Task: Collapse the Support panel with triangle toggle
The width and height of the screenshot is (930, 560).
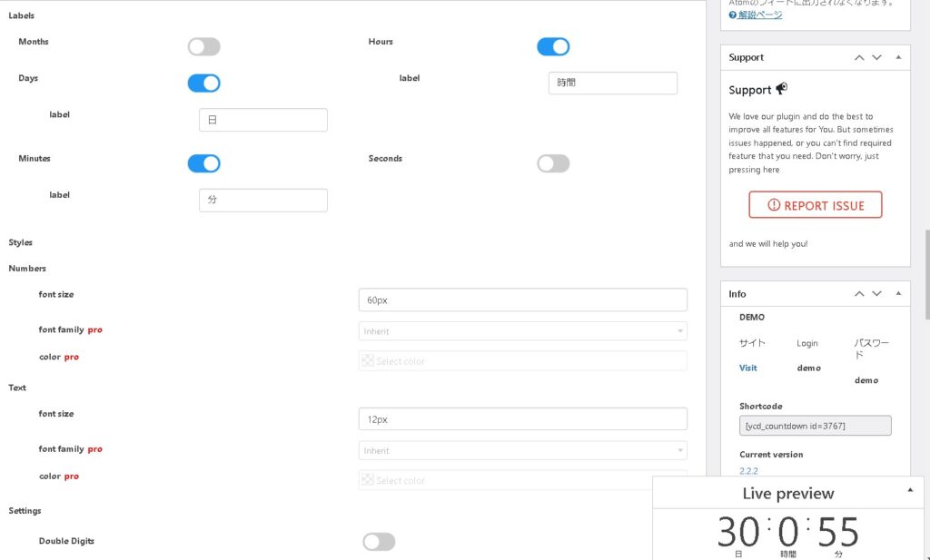Action: 898,57
